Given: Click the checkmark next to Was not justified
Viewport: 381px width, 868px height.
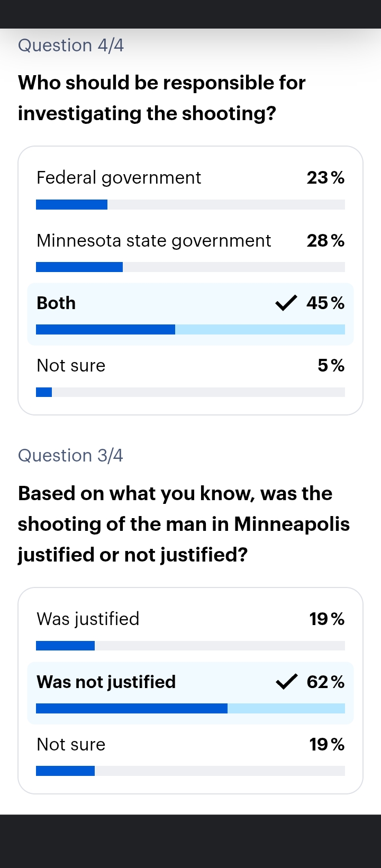Looking at the screenshot, I should click(286, 682).
